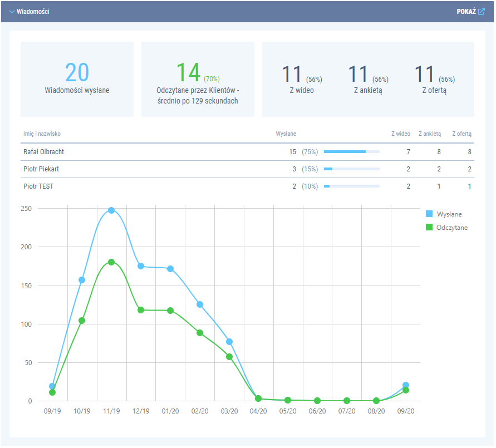
Task: Click Rafał Olbracht's 75% progress bar
Action: coord(351,152)
